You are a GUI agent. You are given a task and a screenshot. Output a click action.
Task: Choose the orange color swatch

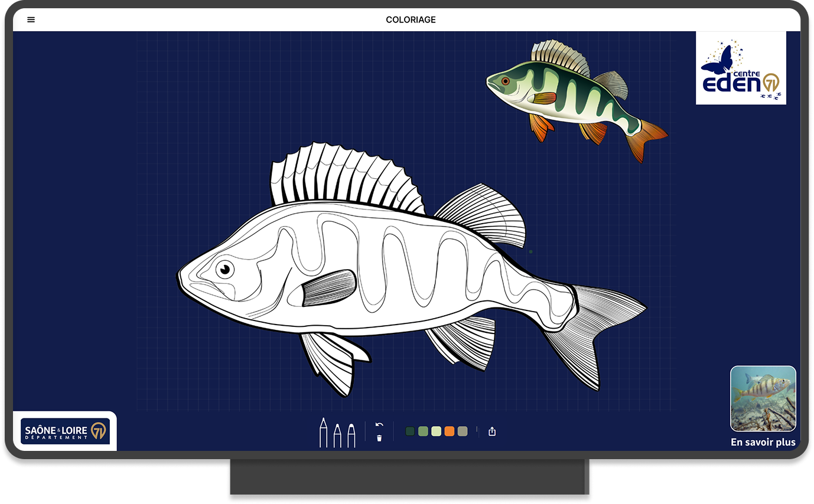point(450,431)
